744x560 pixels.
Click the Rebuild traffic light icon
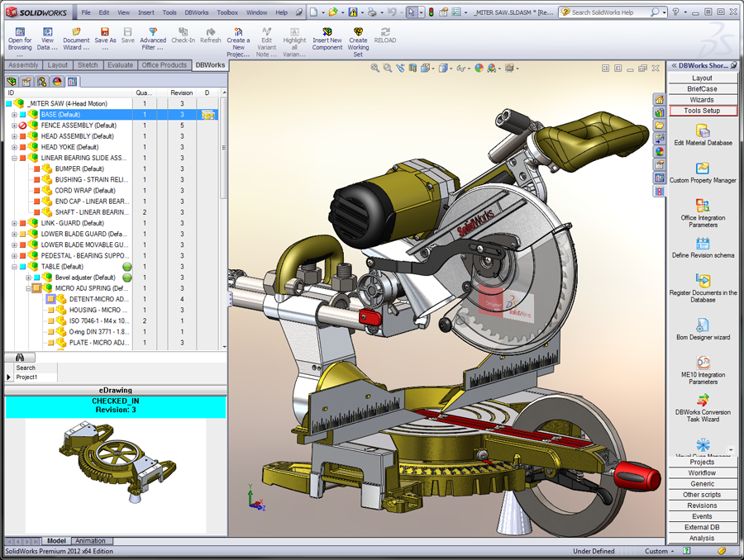(x=431, y=12)
